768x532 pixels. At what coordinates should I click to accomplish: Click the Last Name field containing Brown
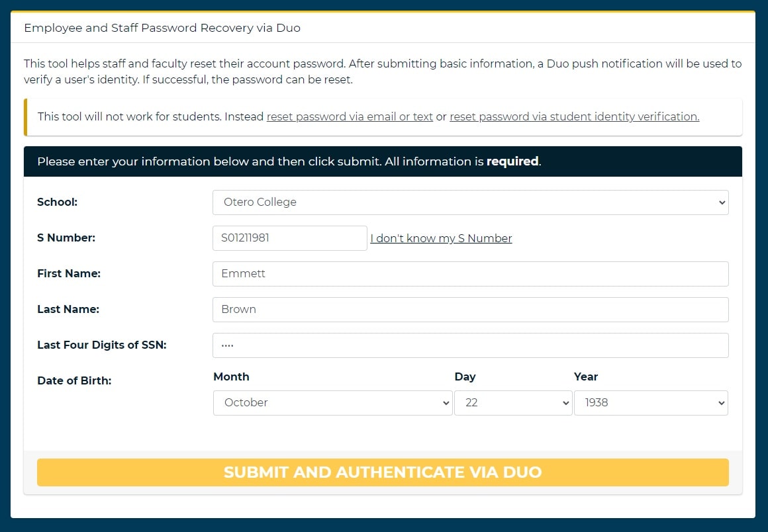pyautogui.click(x=470, y=309)
